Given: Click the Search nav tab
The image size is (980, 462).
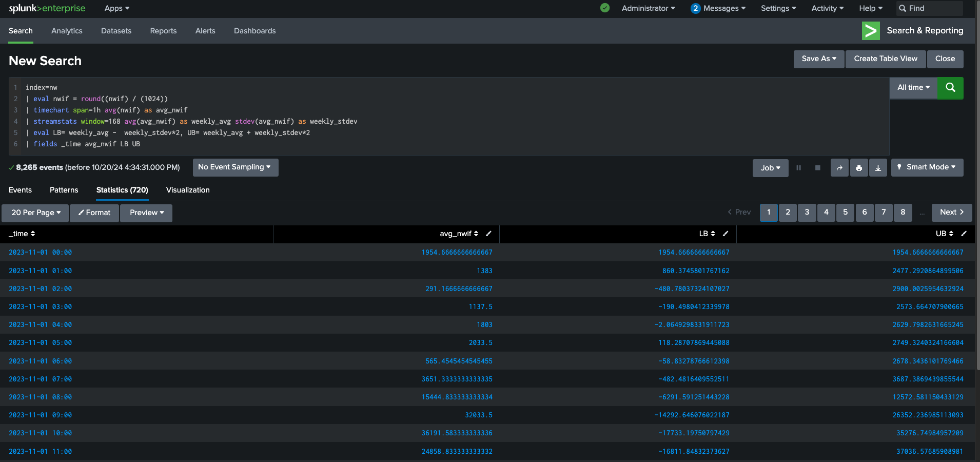Looking at the screenshot, I should tap(21, 31).
